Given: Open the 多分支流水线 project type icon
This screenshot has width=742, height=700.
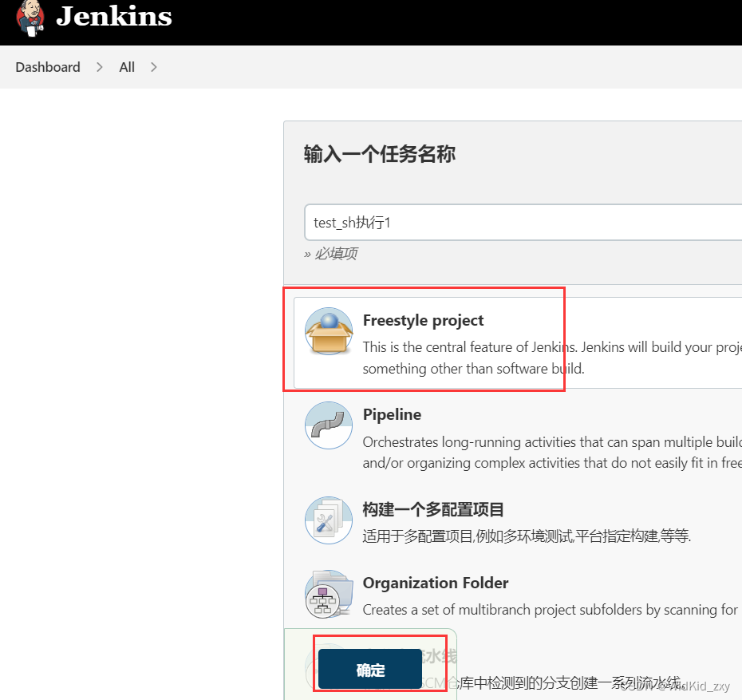Looking at the screenshot, I should [x=328, y=667].
